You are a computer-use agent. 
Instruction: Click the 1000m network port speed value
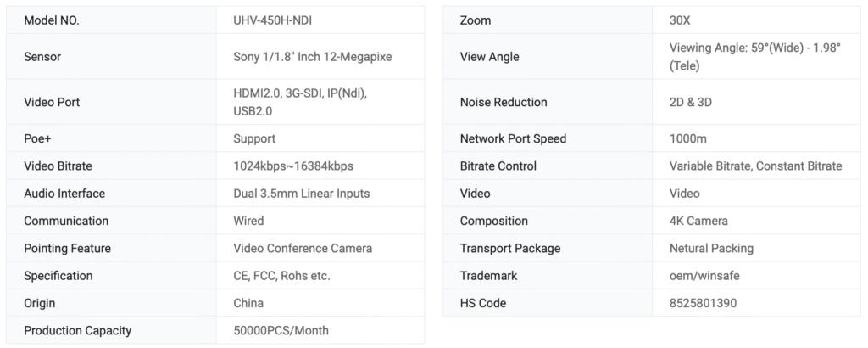[688, 138]
